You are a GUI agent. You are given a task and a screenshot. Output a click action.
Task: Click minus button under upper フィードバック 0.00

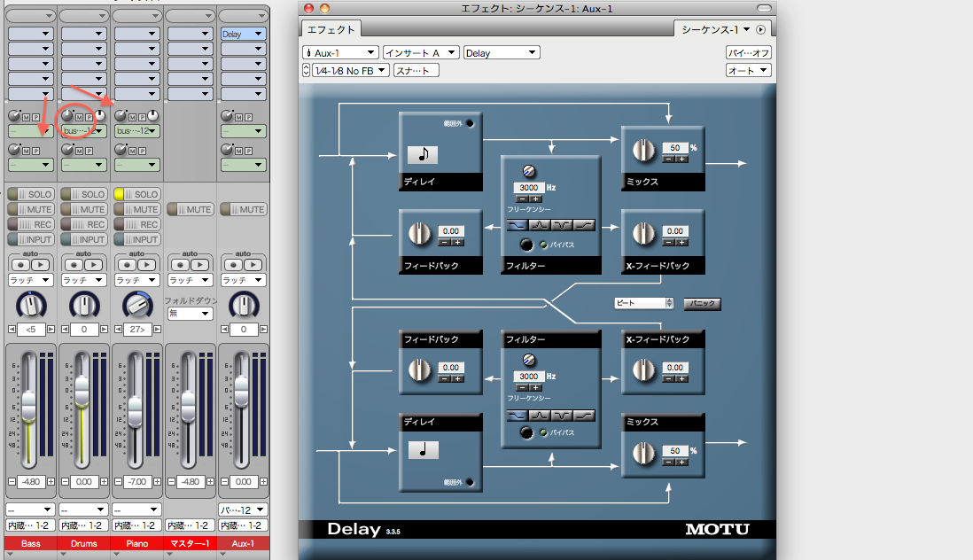[x=444, y=243]
